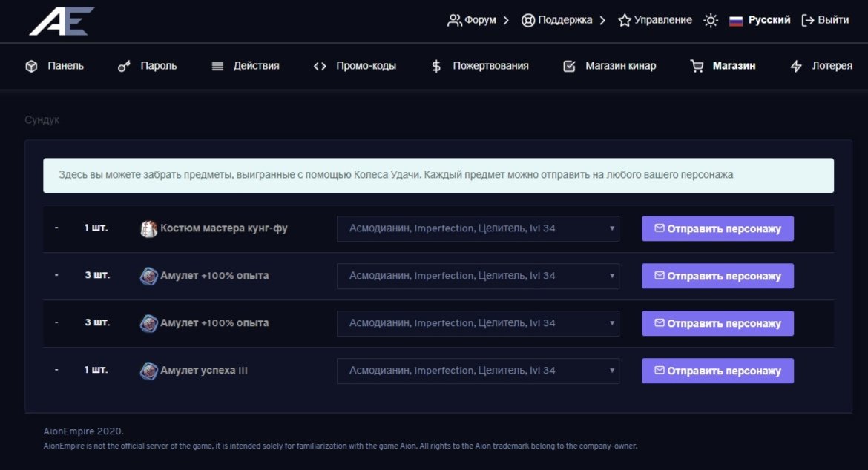Toggle the light/dark theme sun icon

pyautogui.click(x=711, y=21)
